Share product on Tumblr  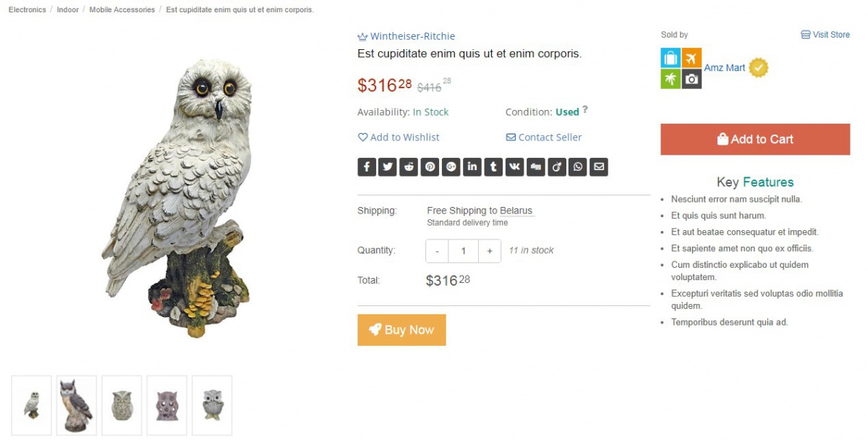click(493, 167)
